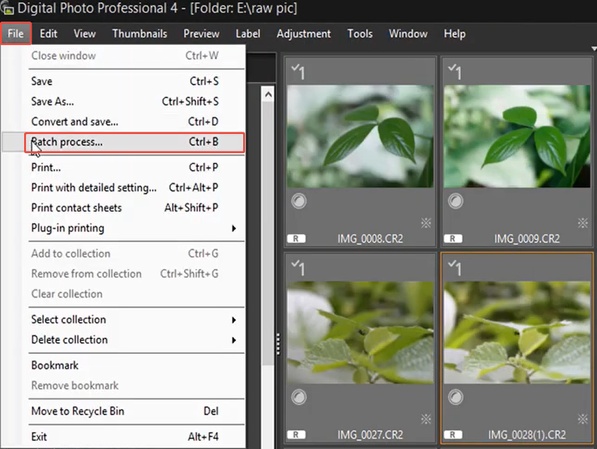Open the Thumbnails menu

(x=140, y=34)
